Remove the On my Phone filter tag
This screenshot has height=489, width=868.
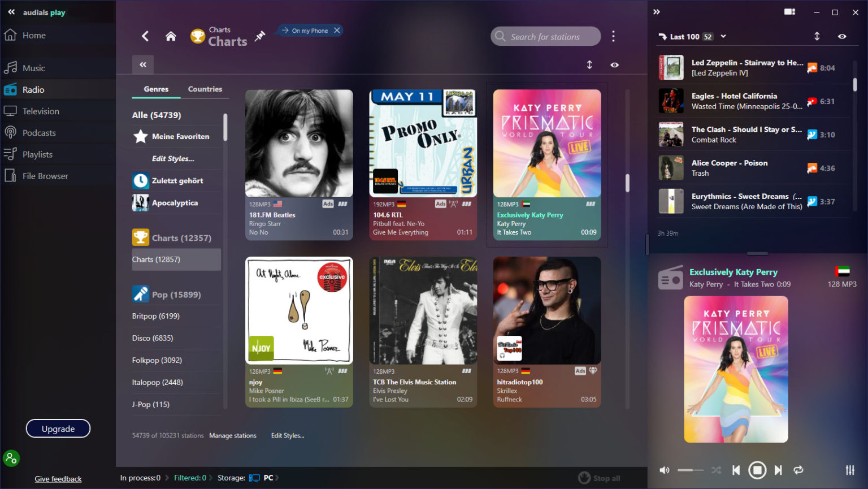[337, 30]
